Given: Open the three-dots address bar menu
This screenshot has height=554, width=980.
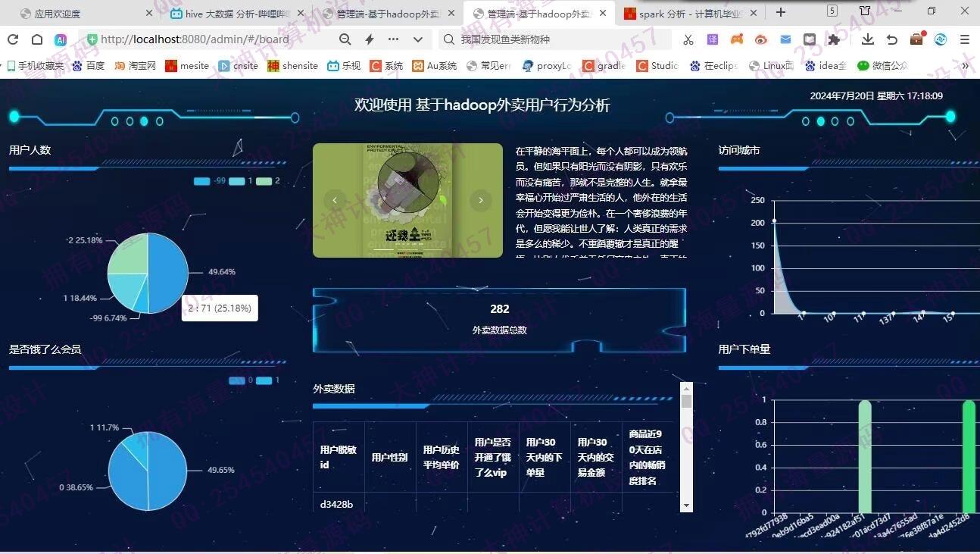Looking at the screenshot, I should [x=393, y=39].
